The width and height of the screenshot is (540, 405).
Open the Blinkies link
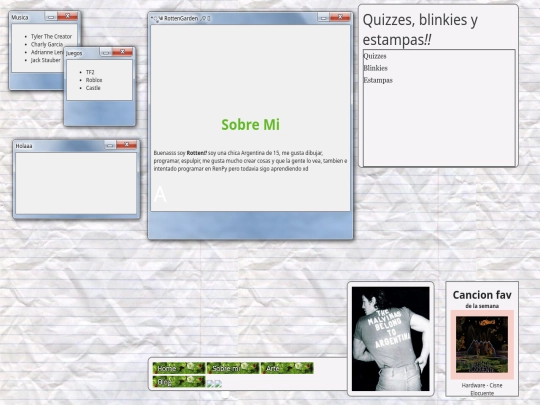tap(375, 68)
